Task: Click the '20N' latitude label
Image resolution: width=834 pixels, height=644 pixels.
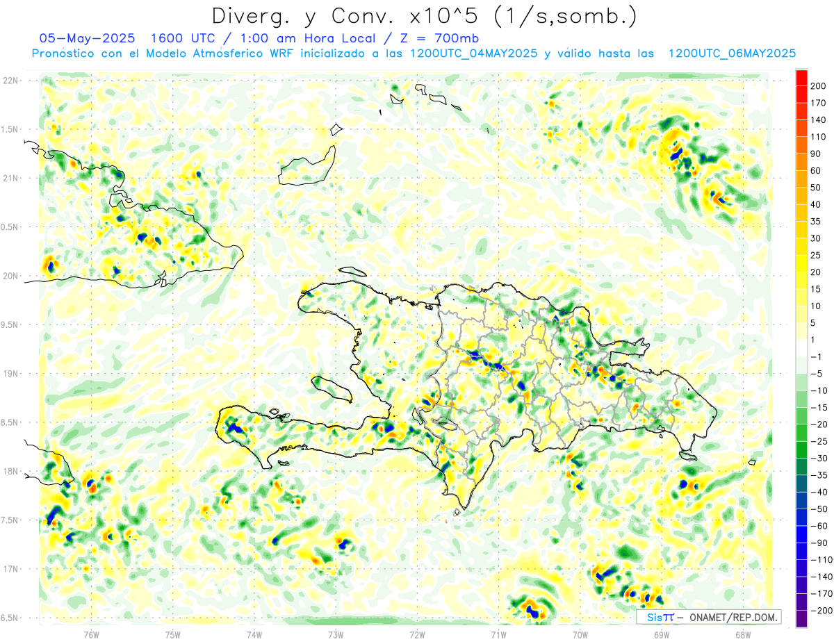Action: pos(10,276)
